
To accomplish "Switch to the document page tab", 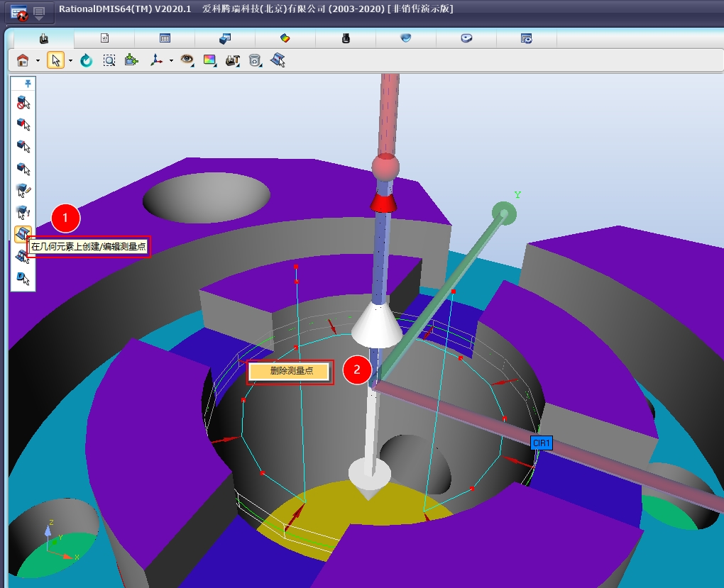I will [105, 38].
